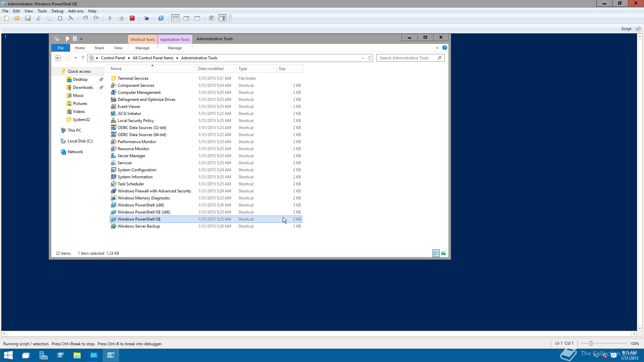
Task: Click the Show Command Window icon
Action: tap(212, 18)
